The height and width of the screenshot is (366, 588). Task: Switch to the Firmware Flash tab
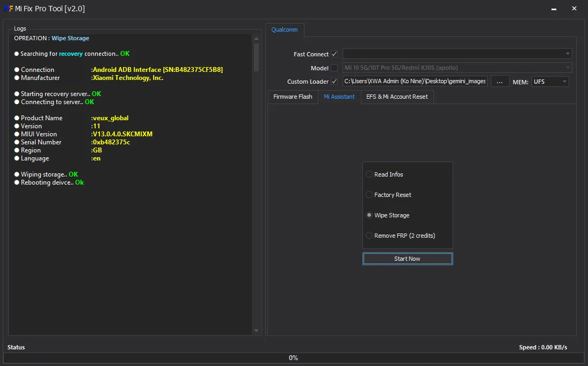[x=293, y=97]
